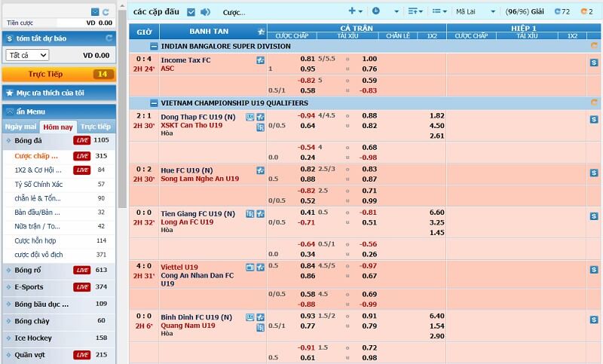Viewport: 603px width, 364px height.
Task: Switch to Ngày mai tab
Action: coord(21,127)
